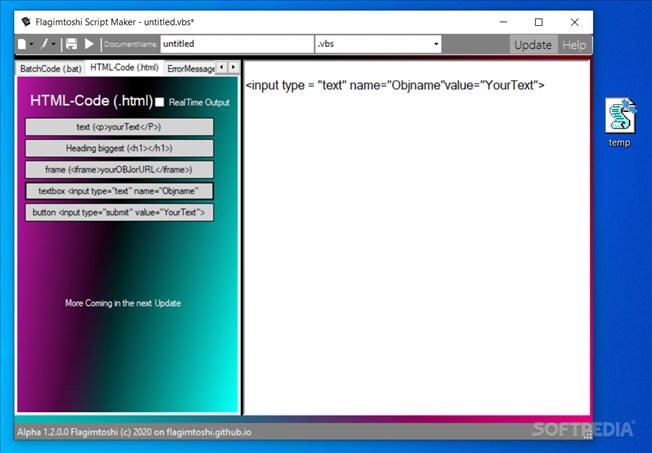Insert the text <p>yourText</P> snippet
The image size is (652, 453).
[x=119, y=127]
